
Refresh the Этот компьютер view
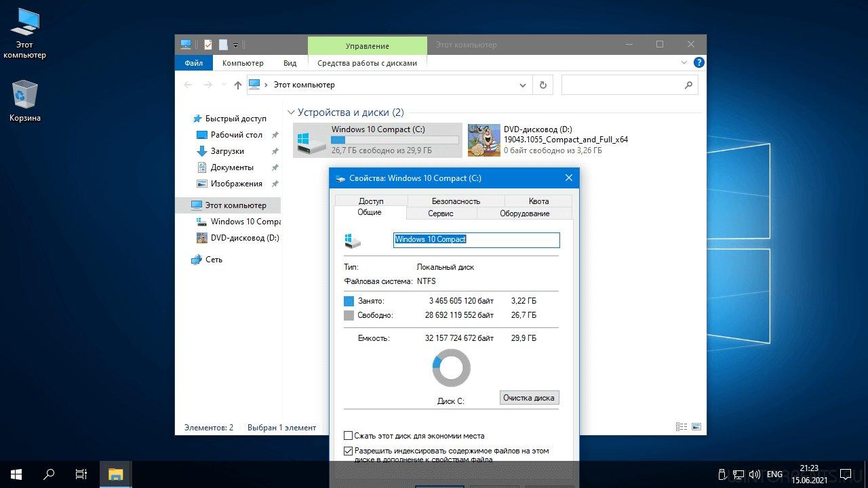[x=542, y=85]
